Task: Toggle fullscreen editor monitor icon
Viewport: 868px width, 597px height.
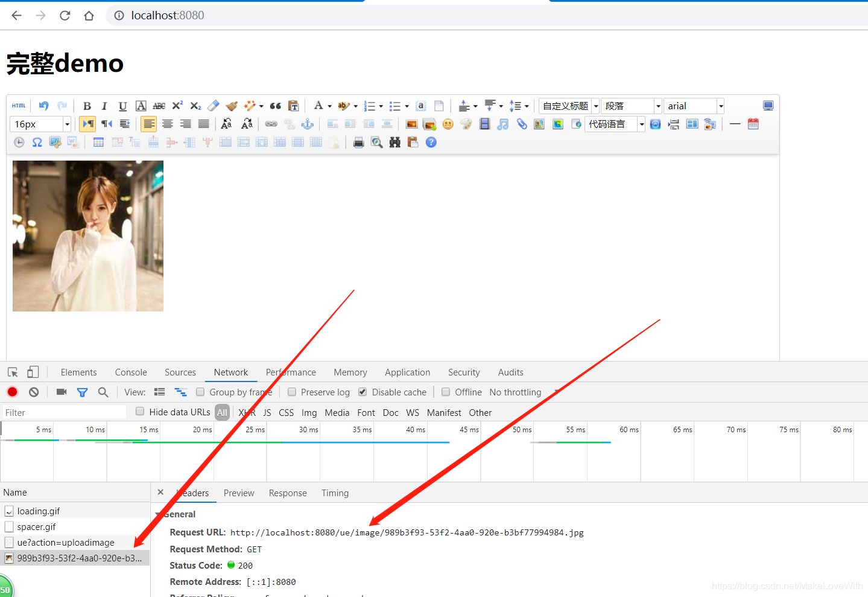Action: tap(768, 106)
